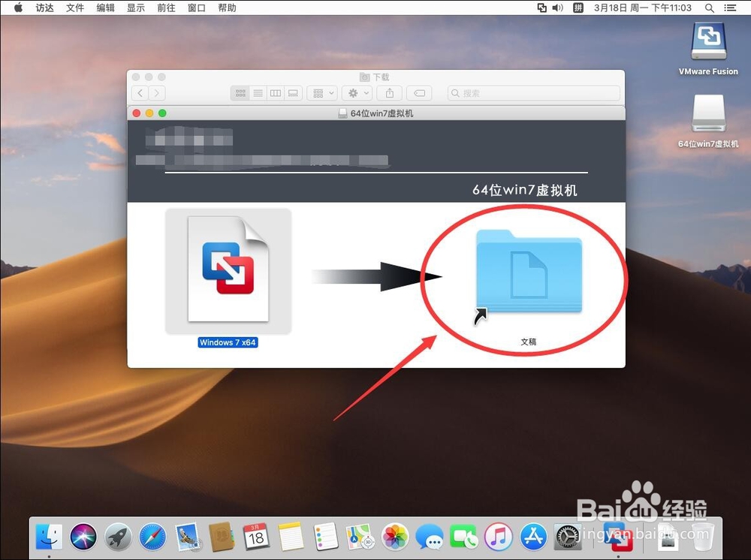Launch Siri from the Dock

point(83,536)
